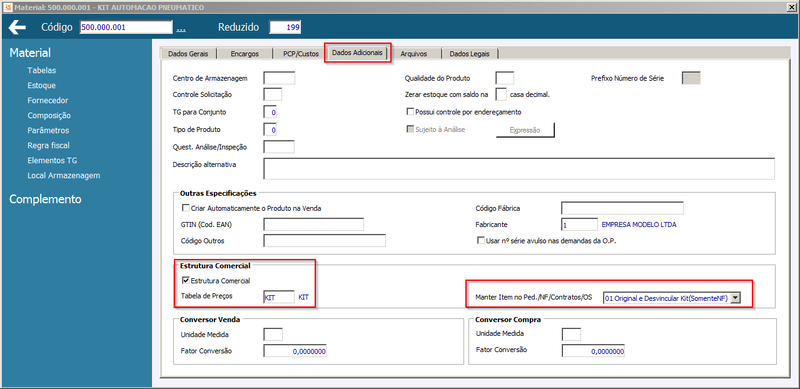Expand the Manter Item no Ped. dropdown
800x389 pixels.
[x=735, y=298]
